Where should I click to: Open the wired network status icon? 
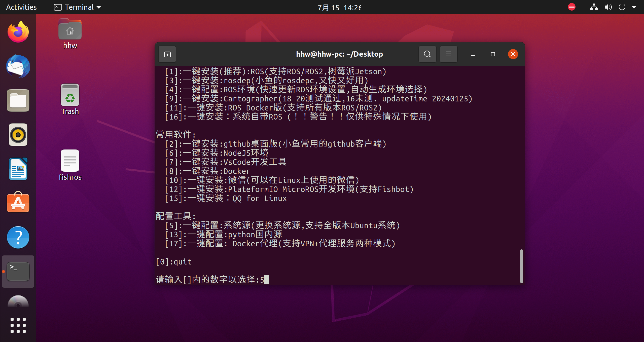pos(594,7)
